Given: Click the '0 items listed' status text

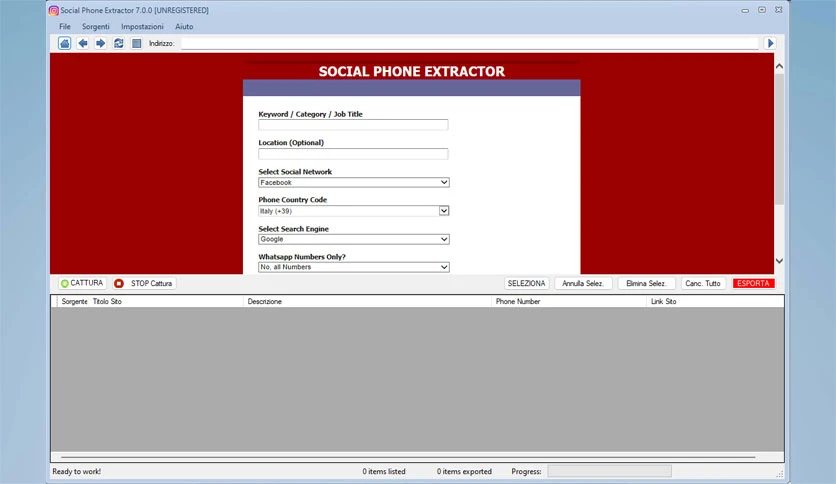Looking at the screenshot, I should pyautogui.click(x=384, y=471).
